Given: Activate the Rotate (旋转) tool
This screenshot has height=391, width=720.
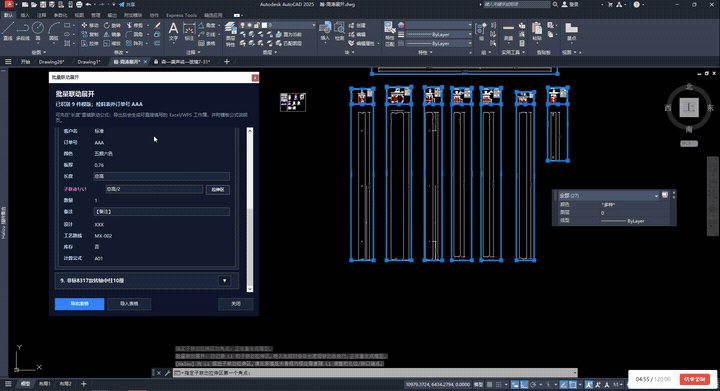Looking at the screenshot, I should point(112,25).
